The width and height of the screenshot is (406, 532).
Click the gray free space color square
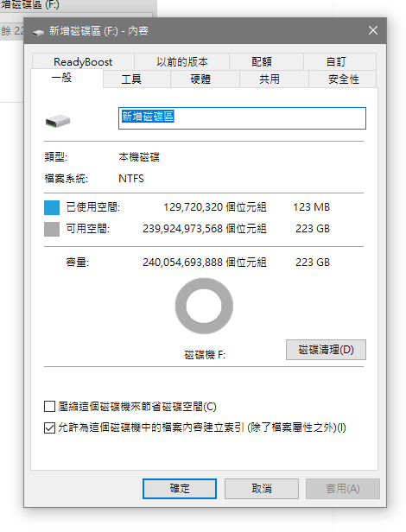coord(52,229)
